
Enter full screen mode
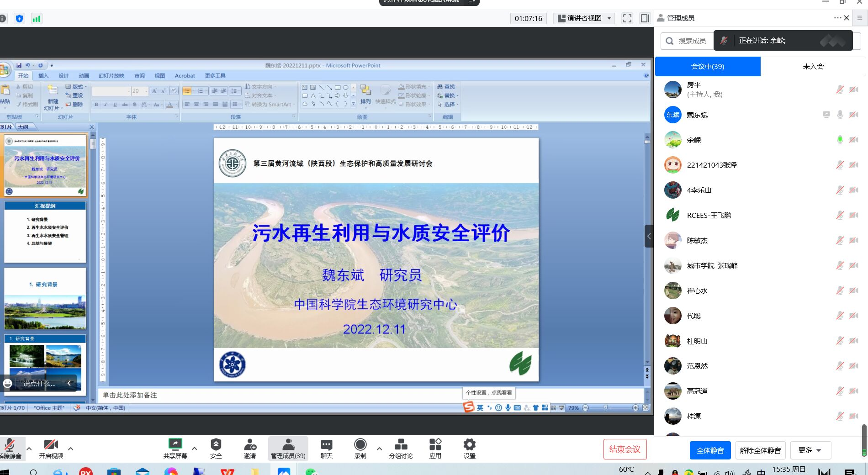[627, 18]
